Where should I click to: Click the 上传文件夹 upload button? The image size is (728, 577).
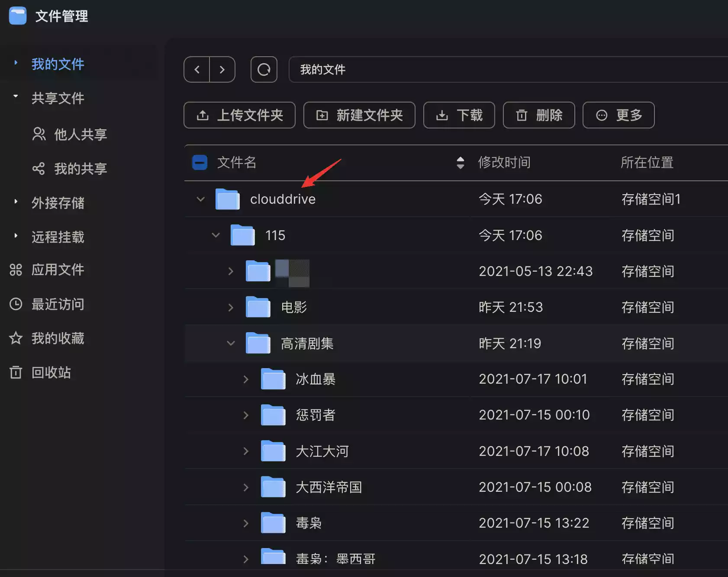[x=239, y=115]
